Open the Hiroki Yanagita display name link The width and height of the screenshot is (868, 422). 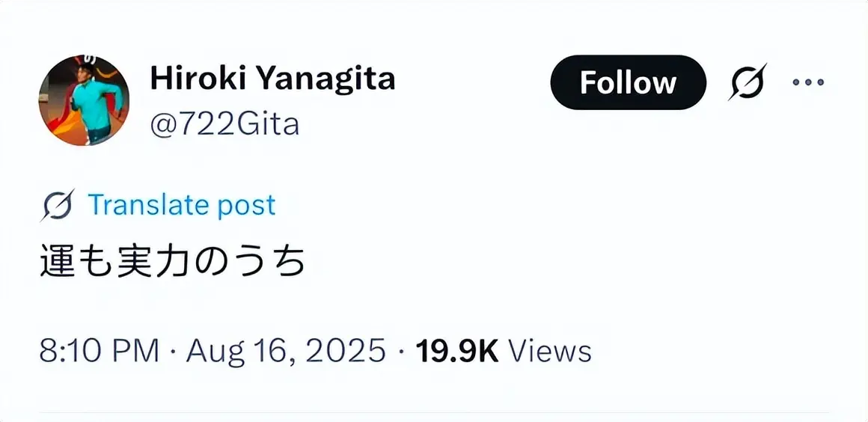pos(272,78)
